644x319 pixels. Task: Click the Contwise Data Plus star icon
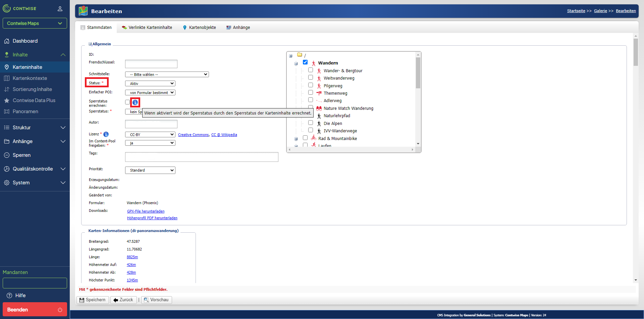click(7, 100)
